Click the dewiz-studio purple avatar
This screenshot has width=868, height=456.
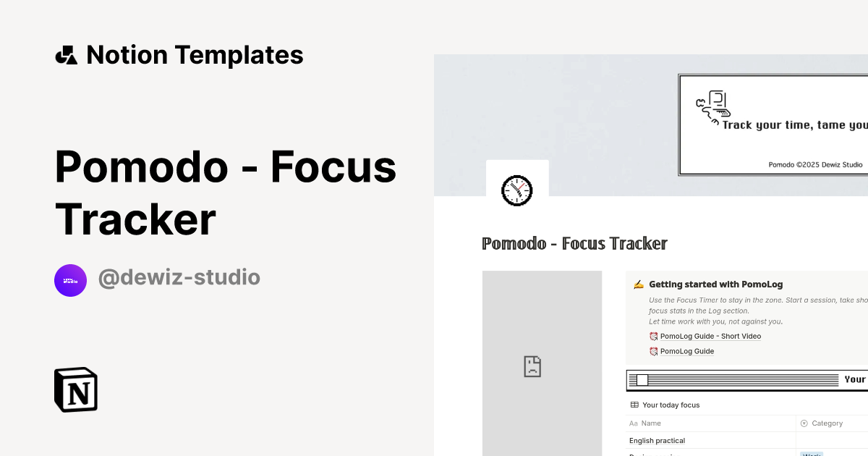click(70, 280)
